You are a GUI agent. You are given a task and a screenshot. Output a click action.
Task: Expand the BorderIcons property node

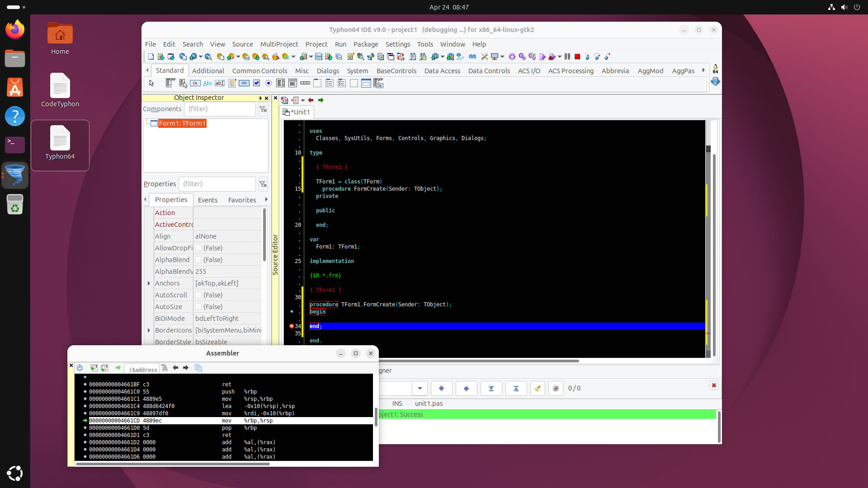[x=149, y=330]
